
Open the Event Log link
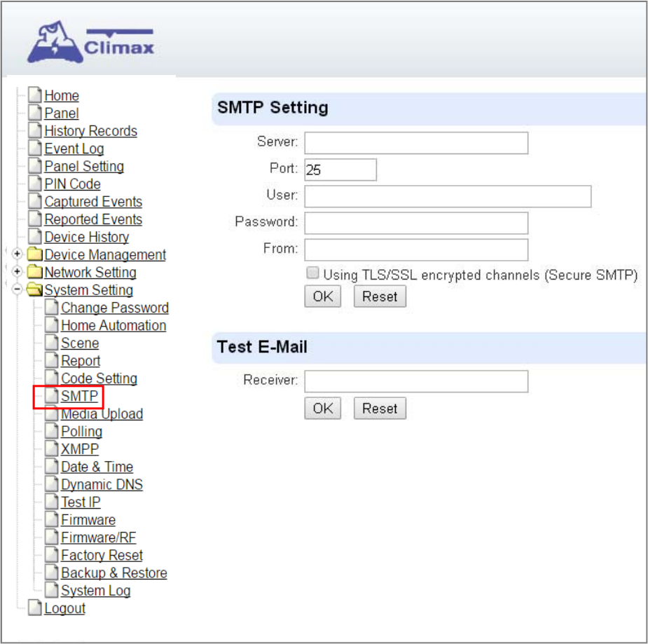tap(74, 149)
